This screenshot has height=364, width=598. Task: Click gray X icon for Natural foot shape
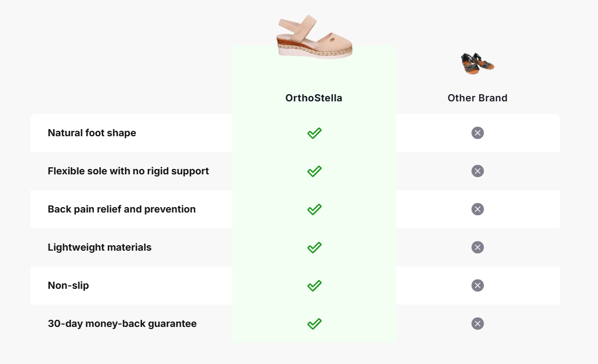tap(477, 133)
